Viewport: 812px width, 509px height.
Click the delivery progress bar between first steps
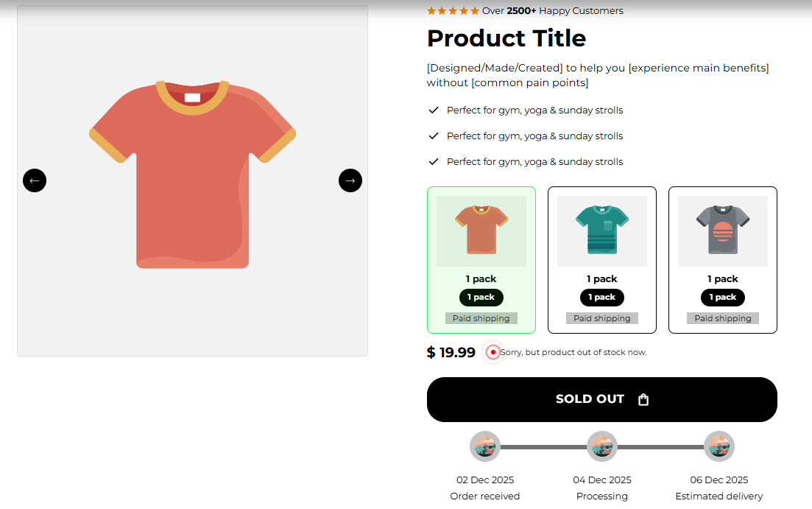[x=544, y=447]
